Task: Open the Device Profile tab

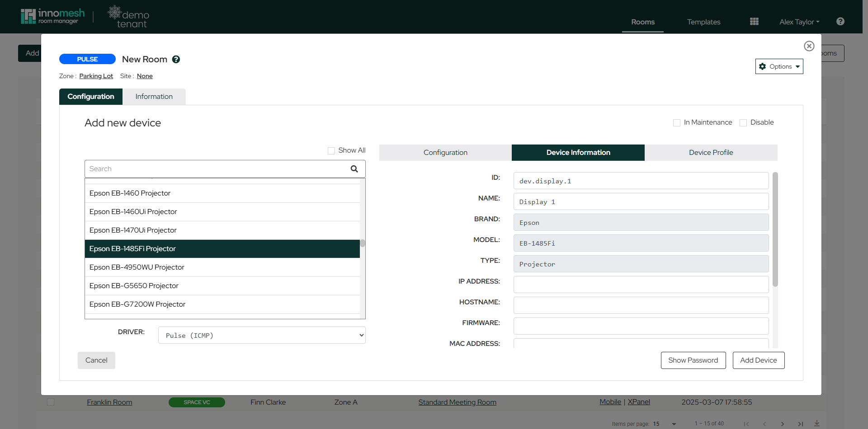Action: click(x=711, y=153)
